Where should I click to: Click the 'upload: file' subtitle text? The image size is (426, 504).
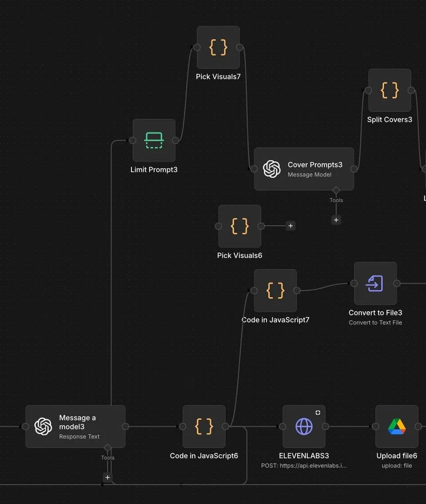pos(397,465)
